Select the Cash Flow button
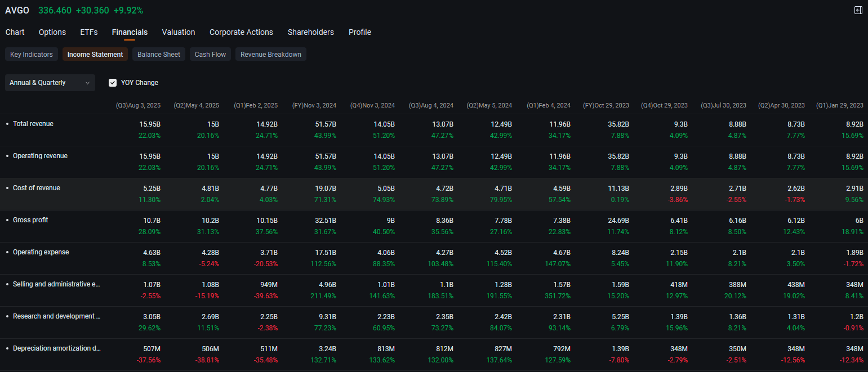The height and width of the screenshot is (372, 868). [x=210, y=55]
